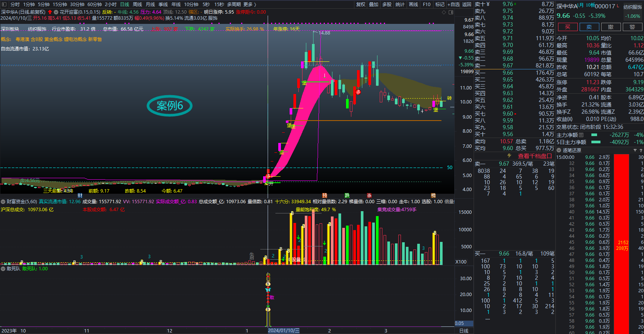Viewport: 644px width, 334px height.
Task: Expand the 更多 periods menu
Action: pyautogui.click(x=249, y=4)
